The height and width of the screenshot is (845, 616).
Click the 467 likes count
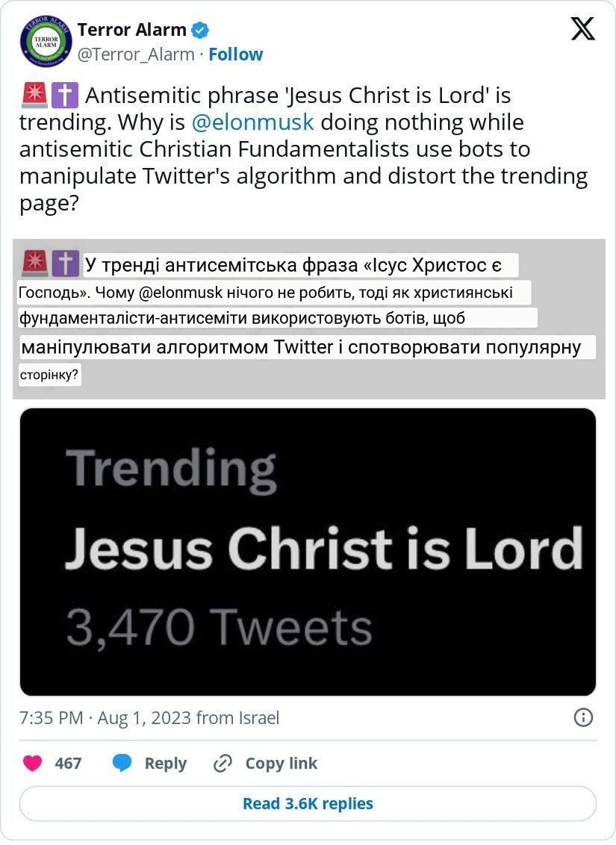pyautogui.click(x=68, y=763)
